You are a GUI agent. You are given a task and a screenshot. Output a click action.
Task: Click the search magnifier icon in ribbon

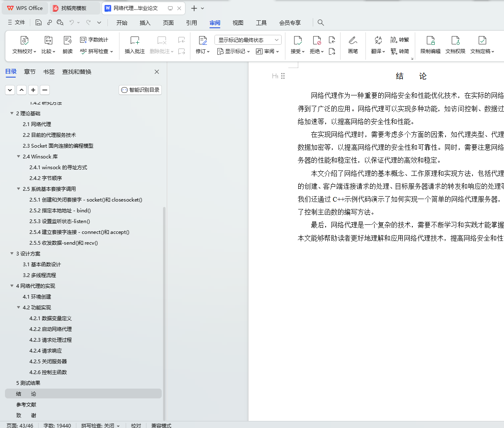coord(321,22)
